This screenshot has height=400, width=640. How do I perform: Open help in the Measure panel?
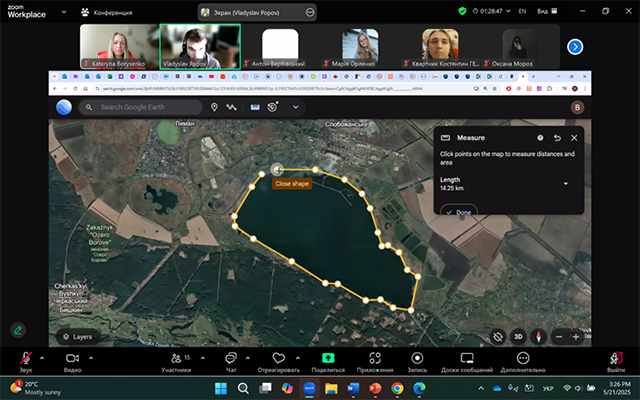[540, 138]
